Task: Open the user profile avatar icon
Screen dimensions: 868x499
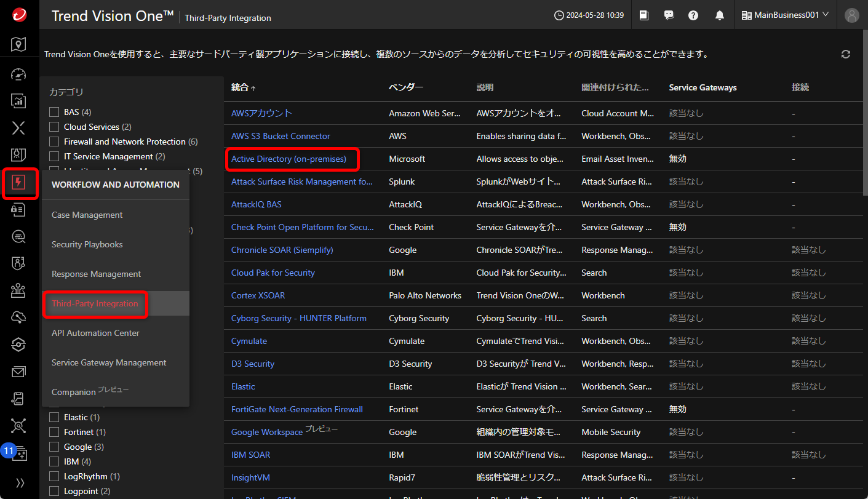Action: (852, 15)
